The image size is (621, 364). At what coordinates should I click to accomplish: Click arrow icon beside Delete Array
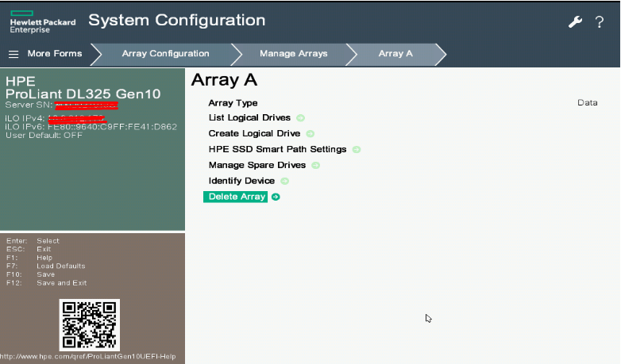click(x=276, y=197)
